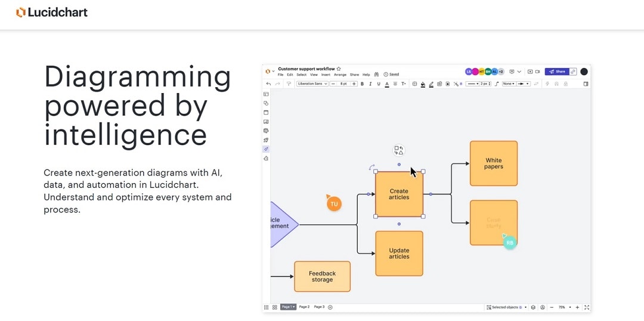644x321 pixels.
Task: Open the containers sidebar icon
Action: 266,112
